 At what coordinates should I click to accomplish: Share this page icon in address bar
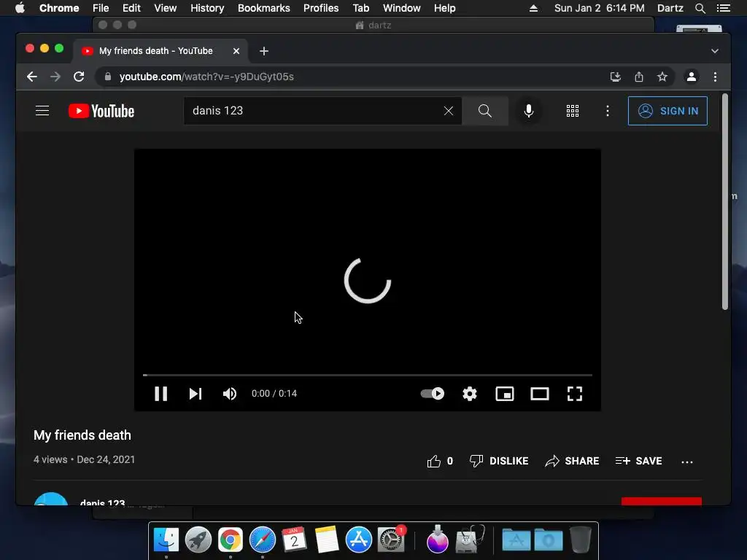coord(639,77)
